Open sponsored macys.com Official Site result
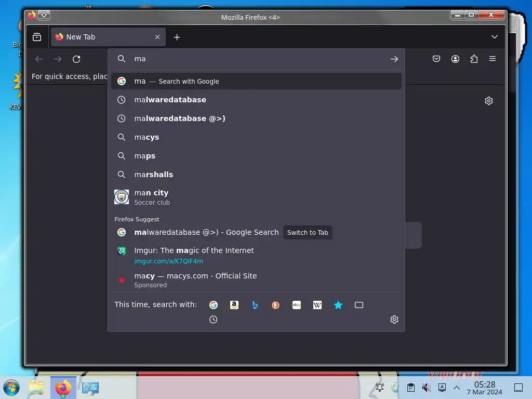Viewport: 532px width, 399px height. [256, 280]
